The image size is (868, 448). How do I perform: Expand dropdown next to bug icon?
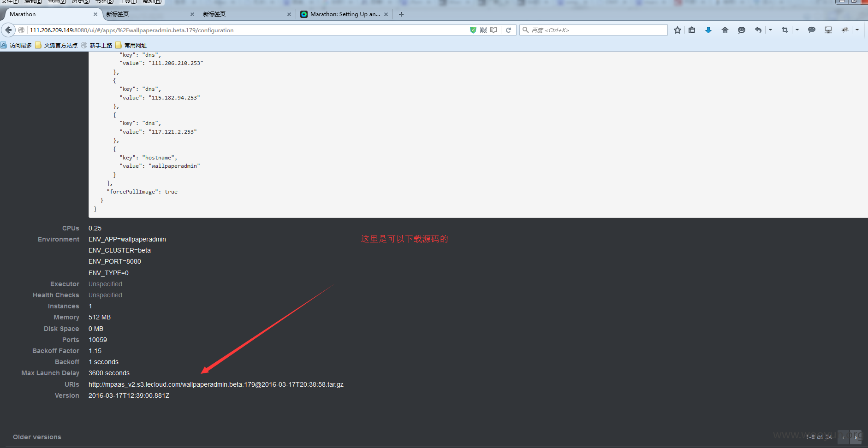click(x=857, y=30)
